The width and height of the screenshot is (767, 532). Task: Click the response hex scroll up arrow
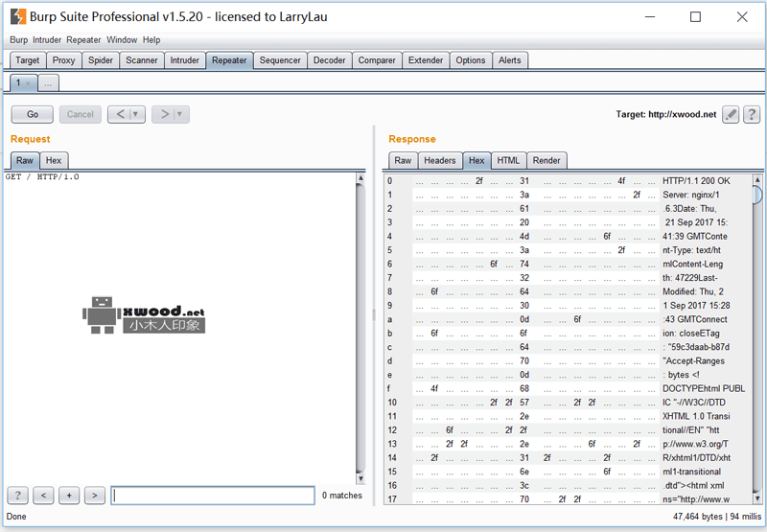click(757, 179)
